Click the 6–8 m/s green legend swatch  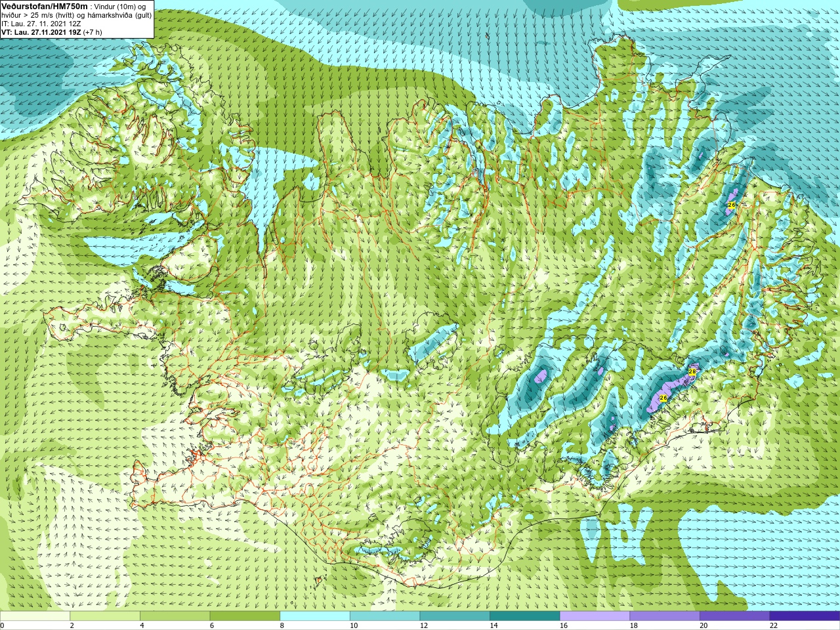click(245, 616)
